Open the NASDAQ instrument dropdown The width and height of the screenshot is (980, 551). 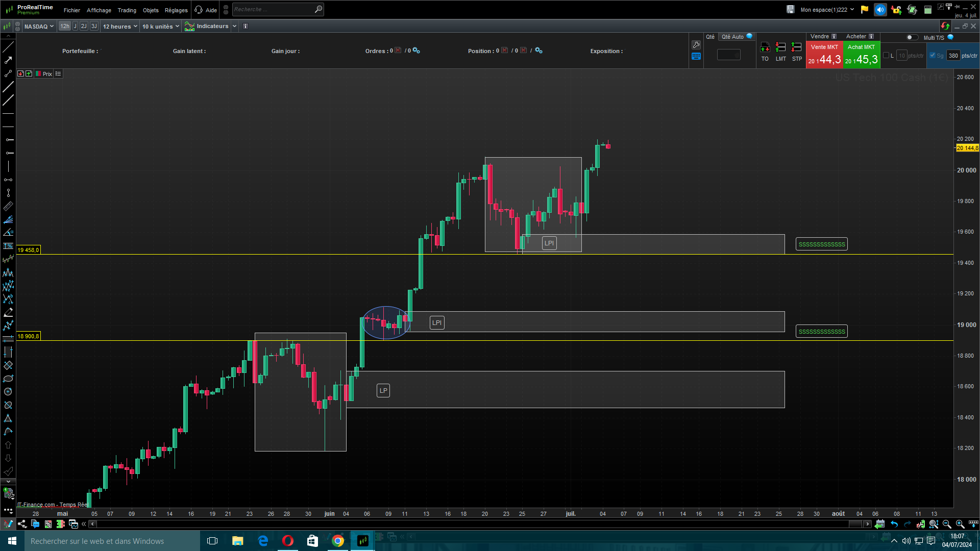(x=39, y=27)
